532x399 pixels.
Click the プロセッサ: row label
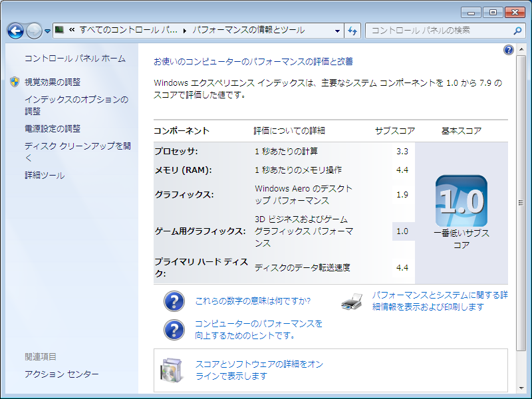pyautogui.click(x=176, y=152)
